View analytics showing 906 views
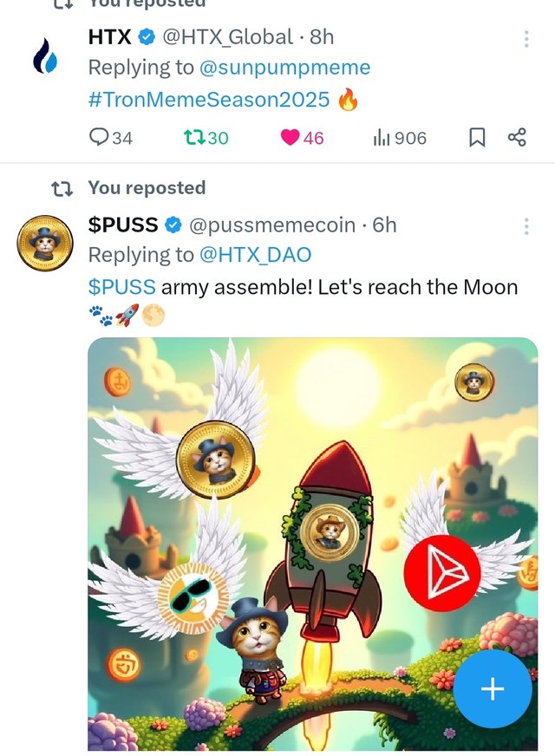 point(400,138)
